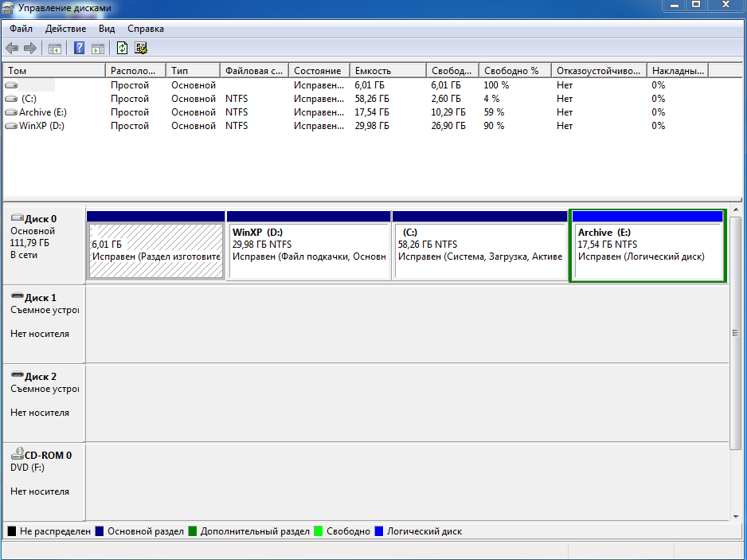747x560 pixels.
Task: Click the Back arrow toolbar icon
Action: coord(12,48)
